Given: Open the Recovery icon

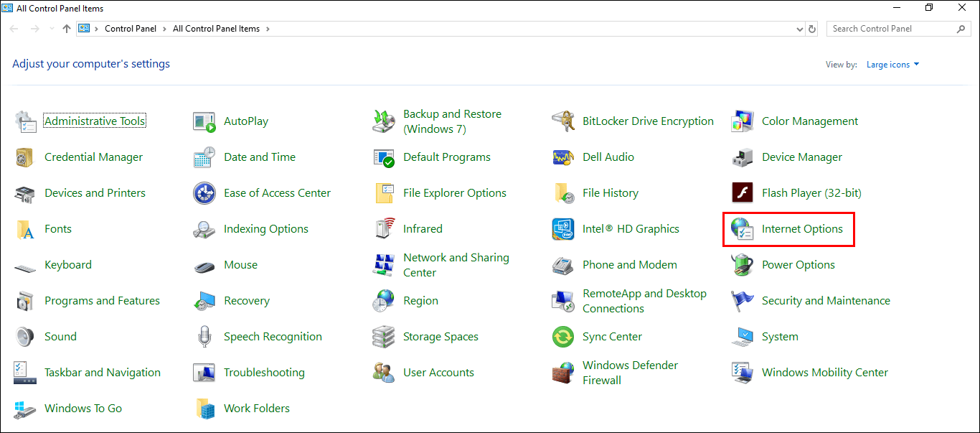Looking at the screenshot, I should click(x=204, y=301).
